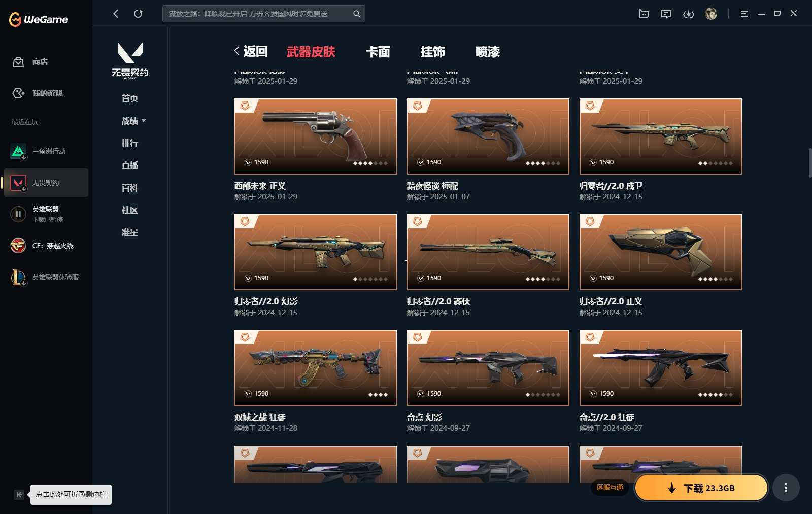Image resolution: width=812 pixels, height=514 pixels.
Task: Open the download manager icon
Action: tap(688, 14)
